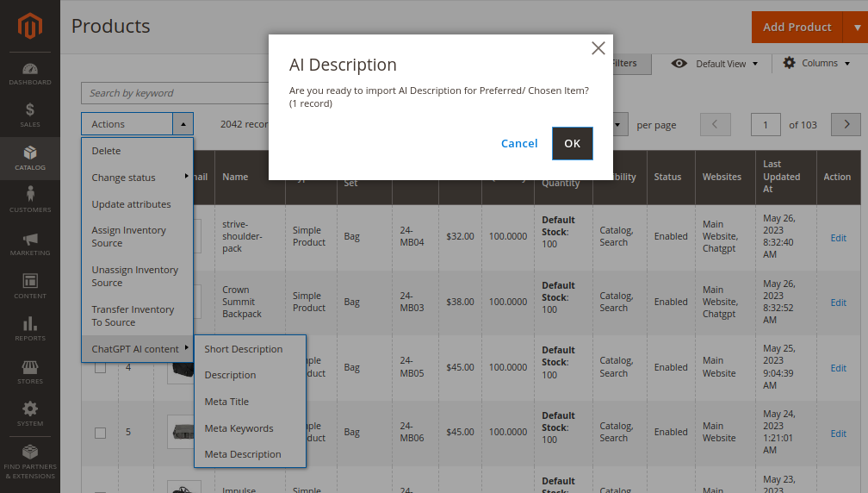868x493 pixels.
Task: Edit the Crown Summit Backpack product
Action: click(838, 303)
